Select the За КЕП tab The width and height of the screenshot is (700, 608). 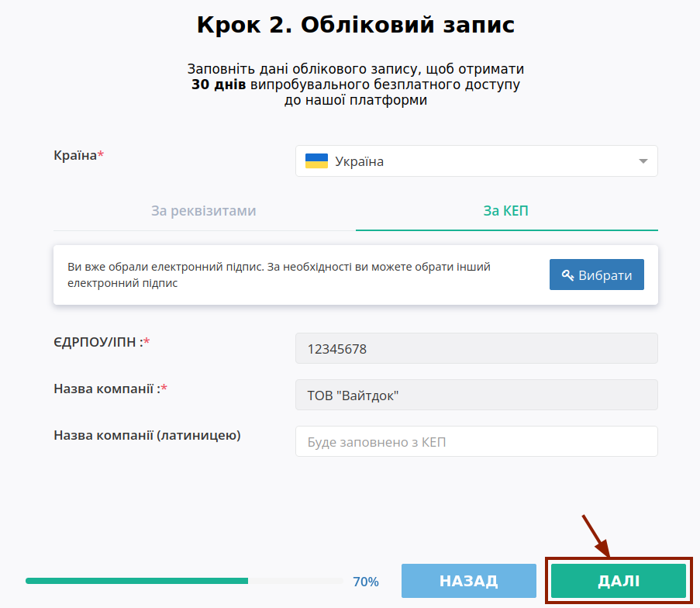(506, 210)
